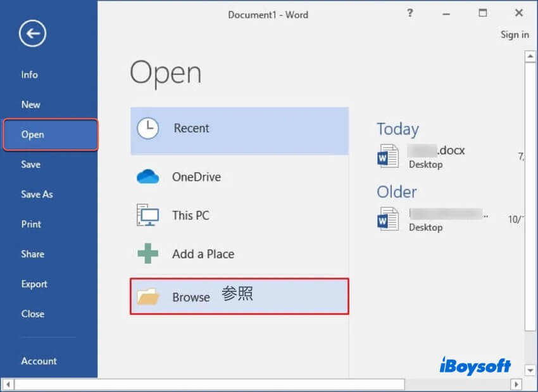The height and width of the screenshot is (392, 538).
Task: Click the OneDrive cloud icon
Action: (147, 177)
